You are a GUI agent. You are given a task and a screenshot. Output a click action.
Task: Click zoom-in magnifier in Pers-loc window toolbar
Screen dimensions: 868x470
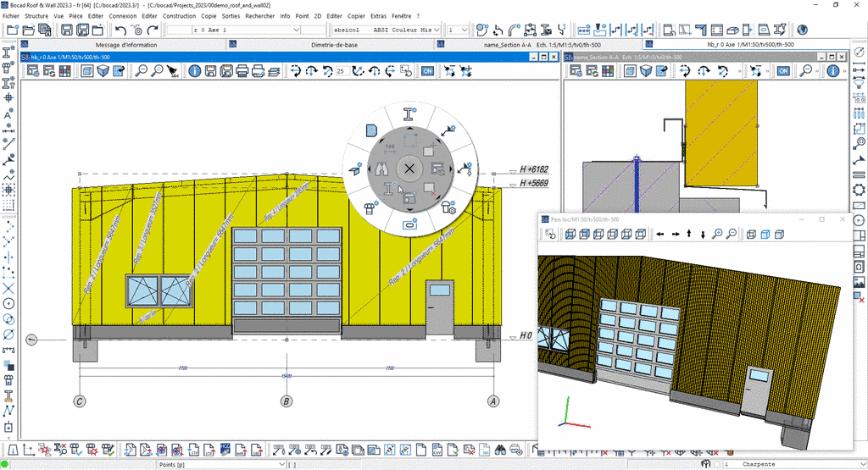click(717, 234)
